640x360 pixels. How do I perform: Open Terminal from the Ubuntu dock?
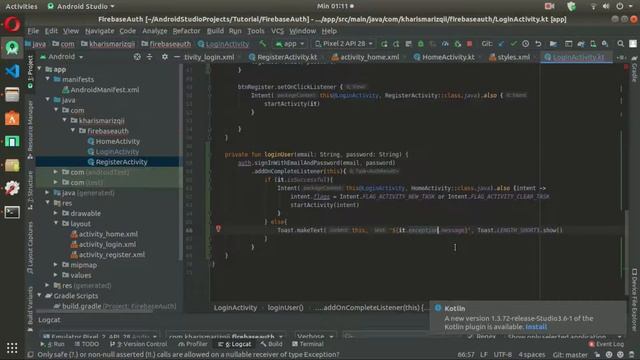[x=12, y=212]
